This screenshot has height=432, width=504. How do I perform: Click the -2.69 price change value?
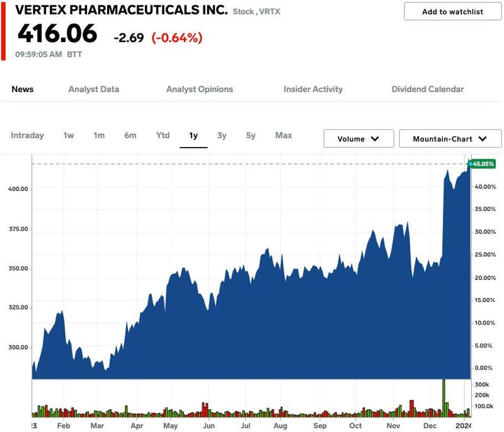[x=129, y=38]
